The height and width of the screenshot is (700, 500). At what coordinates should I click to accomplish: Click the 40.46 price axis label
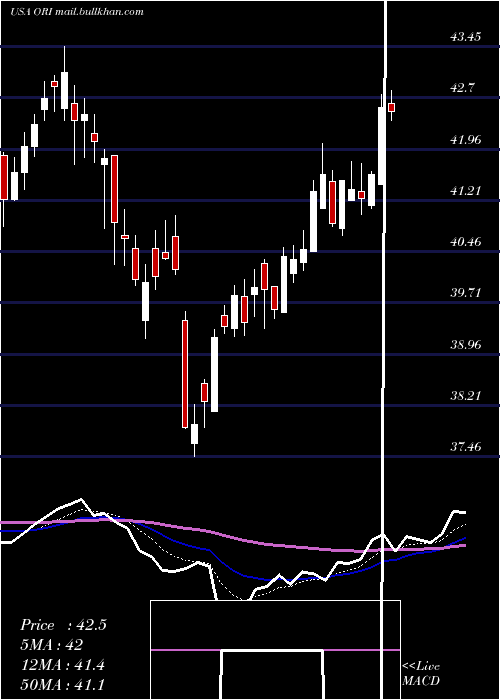pos(466,242)
